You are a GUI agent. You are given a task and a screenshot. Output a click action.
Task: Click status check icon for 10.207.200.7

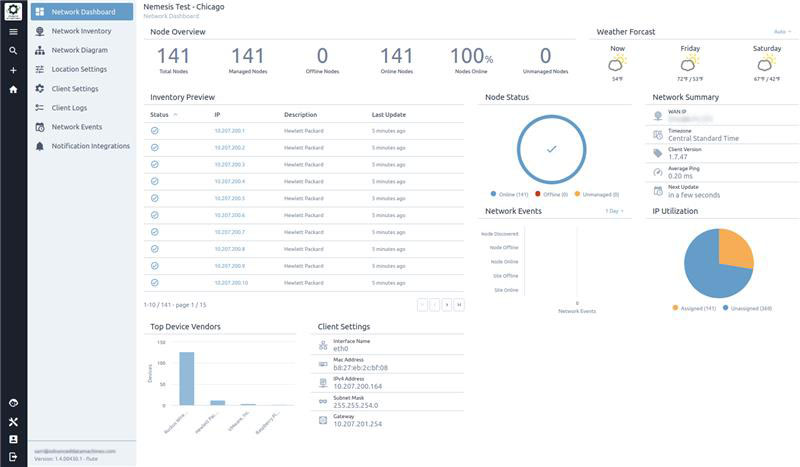pos(155,232)
